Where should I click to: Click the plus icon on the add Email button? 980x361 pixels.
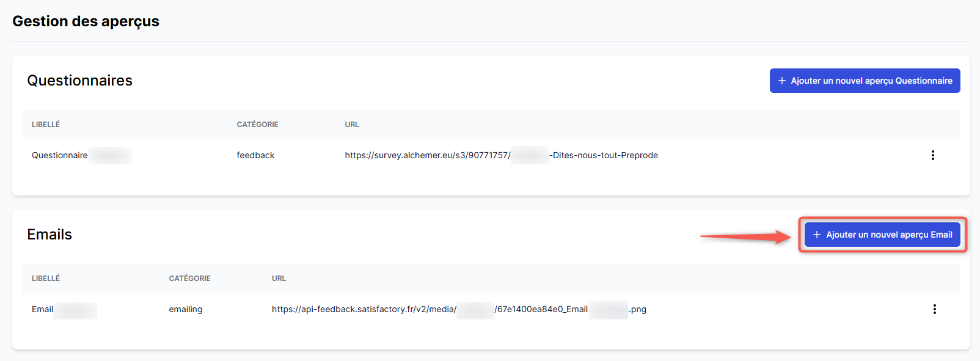pyautogui.click(x=816, y=235)
